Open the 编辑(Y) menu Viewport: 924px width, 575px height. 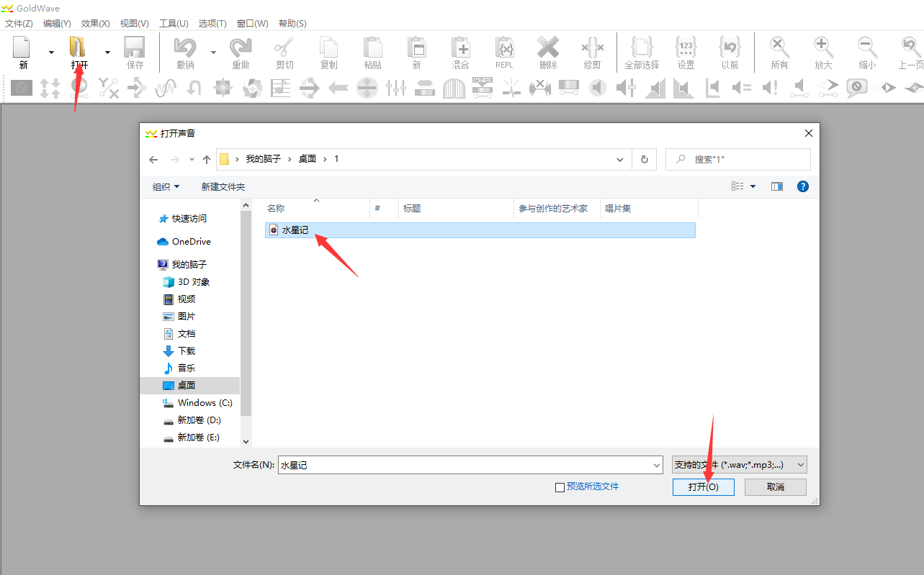tap(57, 24)
